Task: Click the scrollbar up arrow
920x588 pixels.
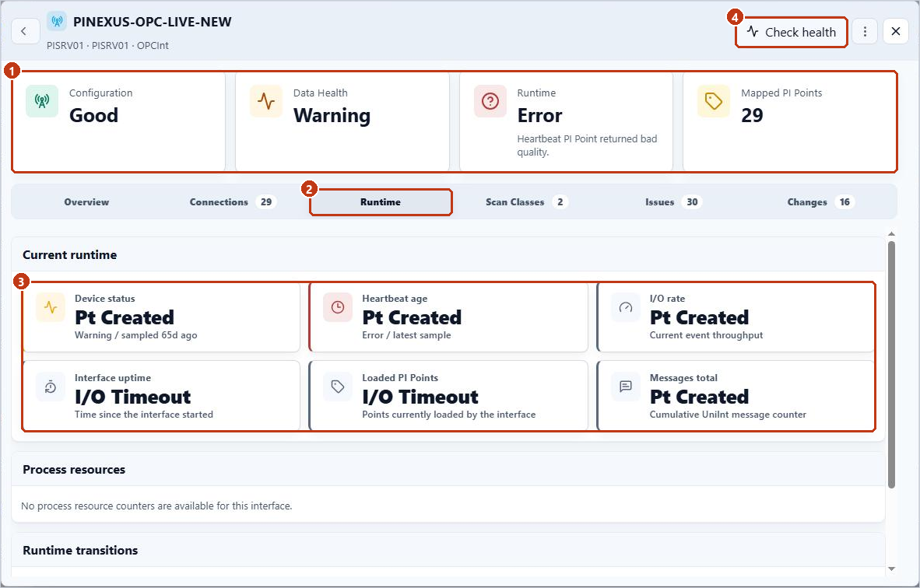Action: (x=892, y=234)
